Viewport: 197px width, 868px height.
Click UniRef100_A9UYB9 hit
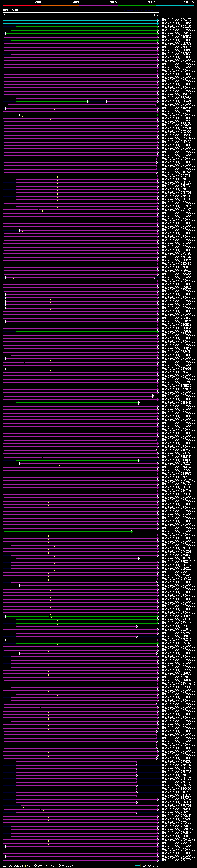(177, 805)
